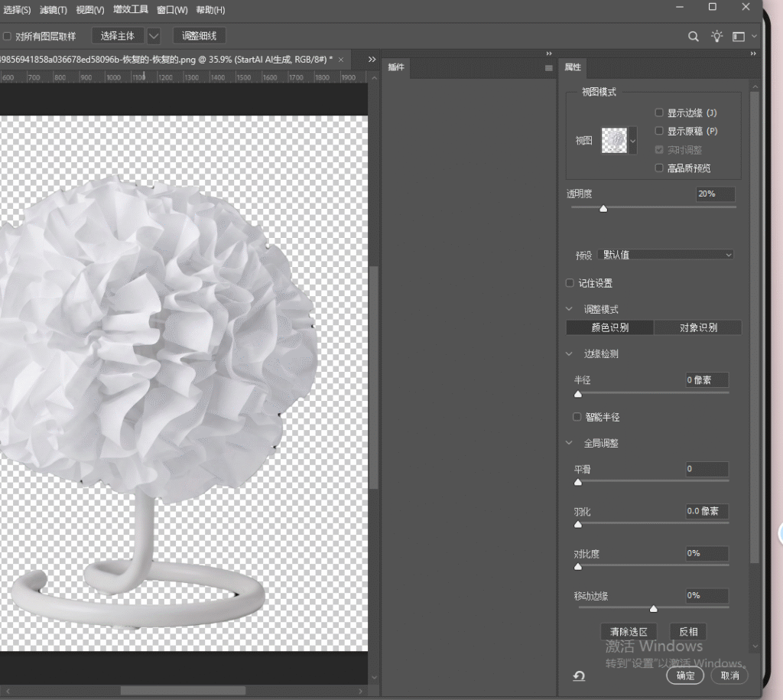The image size is (783, 700).
Task: Click the 半径 0 像素 field
Action: [x=707, y=380]
